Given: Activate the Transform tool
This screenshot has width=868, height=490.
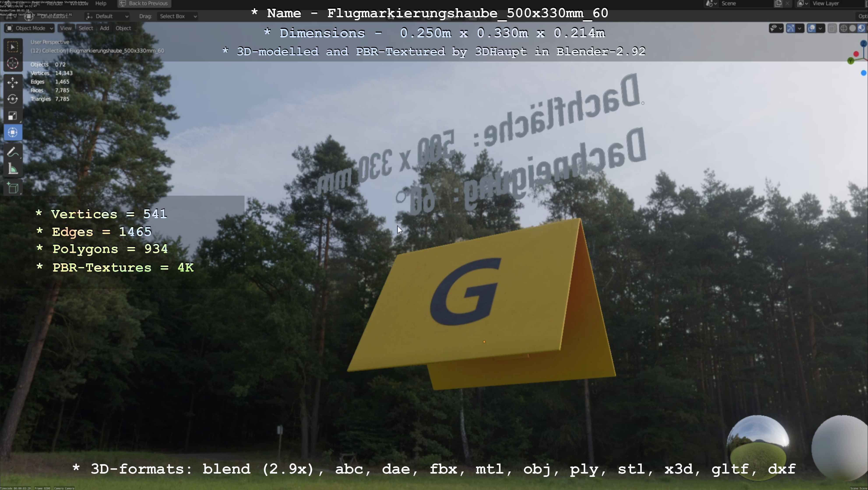Looking at the screenshot, I should pyautogui.click(x=13, y=132).
